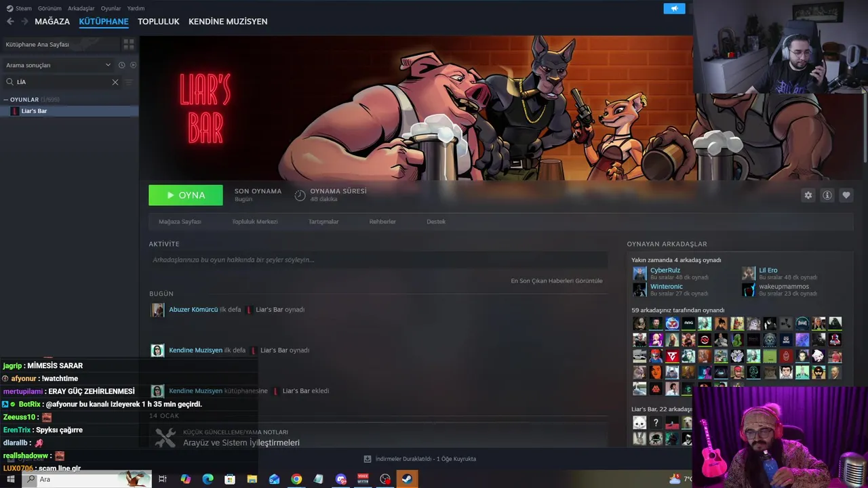Open advanced filter options icon
The height and width of the screenshot is (488, 868).
pyautogui.click(x=130, y=82)
